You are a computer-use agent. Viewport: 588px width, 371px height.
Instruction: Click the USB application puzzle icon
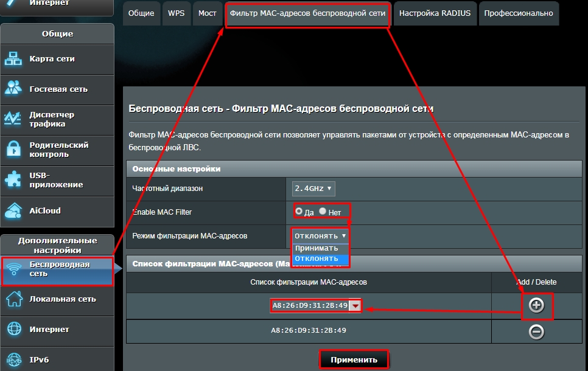click(x=13, y=179)
